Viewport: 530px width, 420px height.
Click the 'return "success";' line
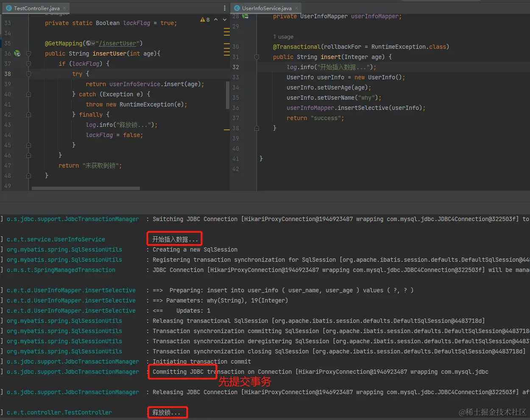pyautogui.click(x=315, y=118)
